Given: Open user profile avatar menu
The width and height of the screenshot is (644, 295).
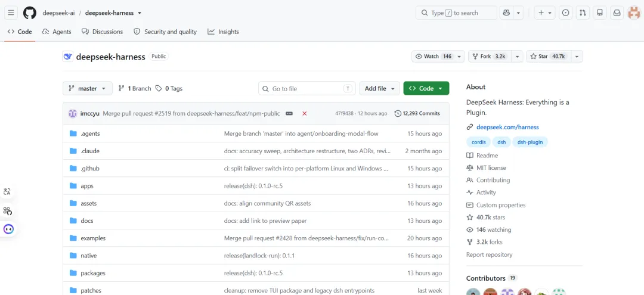Looking at the screenshot, I should pos(634,13).
